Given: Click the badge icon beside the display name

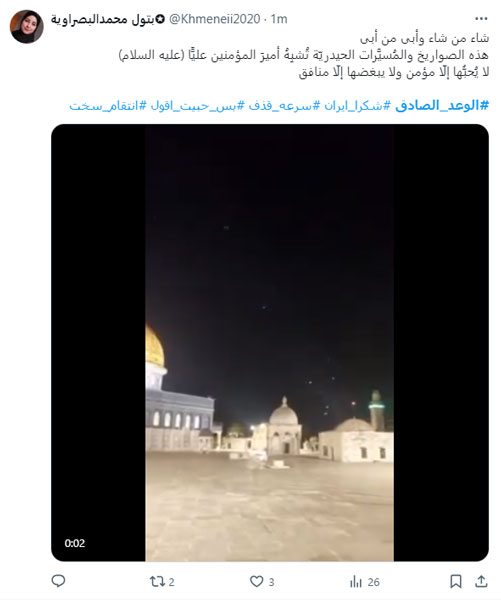Looking at the screenshot, I should tap(161, 19).
